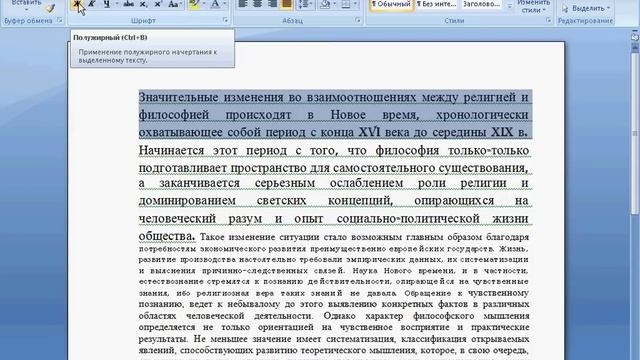Toggle justified alignment button
Image resolution: width=640 pixels, height=360 pixels.
tap(287, 4)
